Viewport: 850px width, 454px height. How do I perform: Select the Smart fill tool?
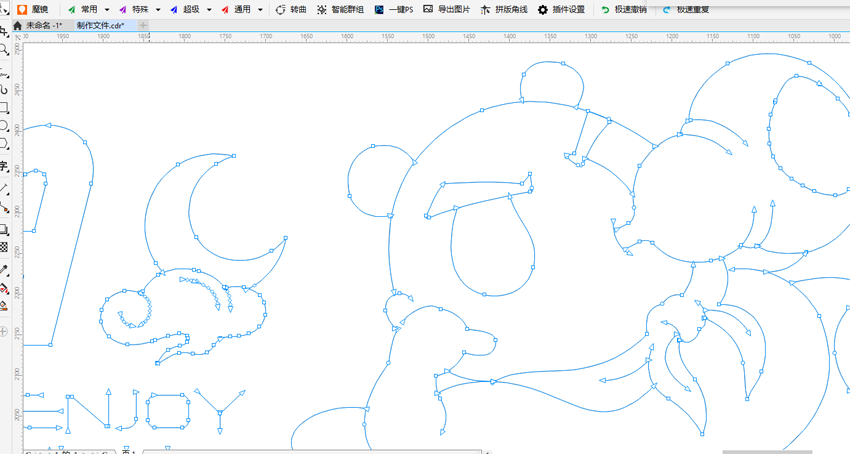pyautogui.click(x=4, y=306)
